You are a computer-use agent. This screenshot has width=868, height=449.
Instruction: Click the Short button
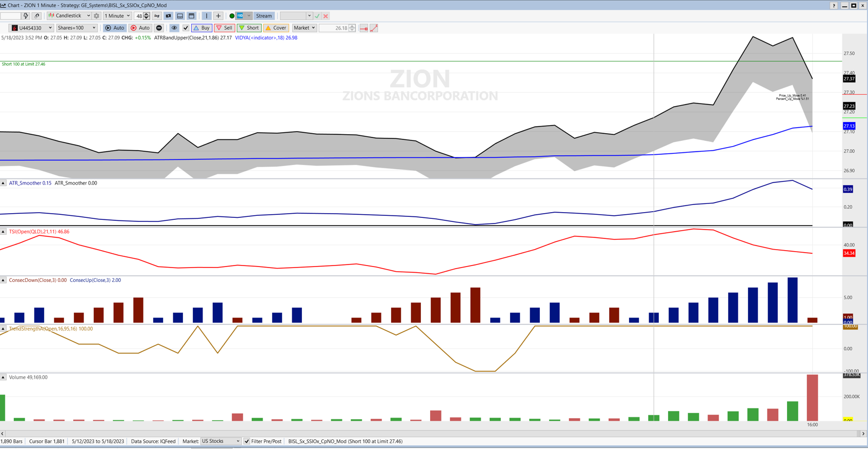249,28
